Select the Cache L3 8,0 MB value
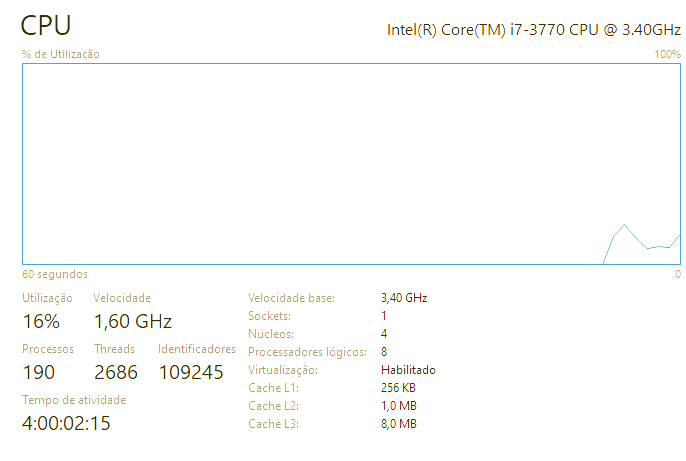The image size is (686, 461). (399, 424)
